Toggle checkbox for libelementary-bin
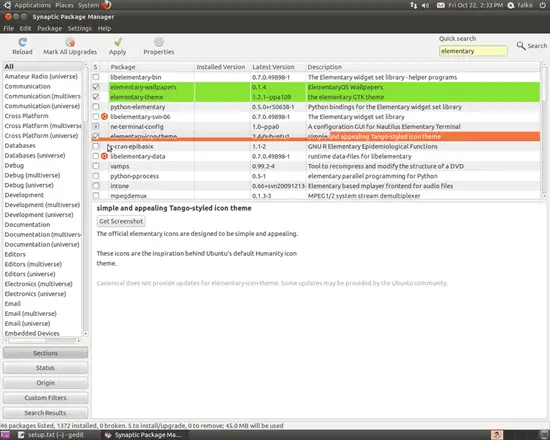Screen dimensions: 550x440 96,77
